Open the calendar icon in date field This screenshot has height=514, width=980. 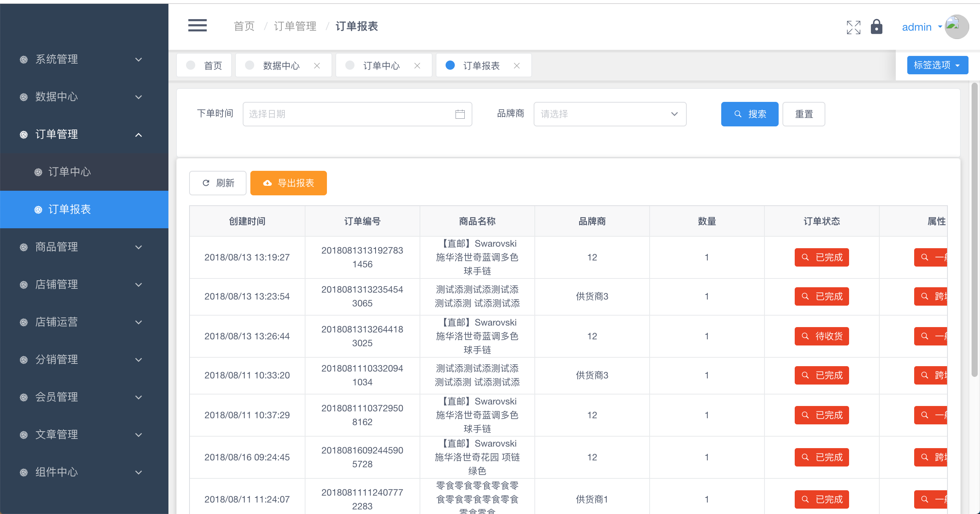tap(460, 114)
